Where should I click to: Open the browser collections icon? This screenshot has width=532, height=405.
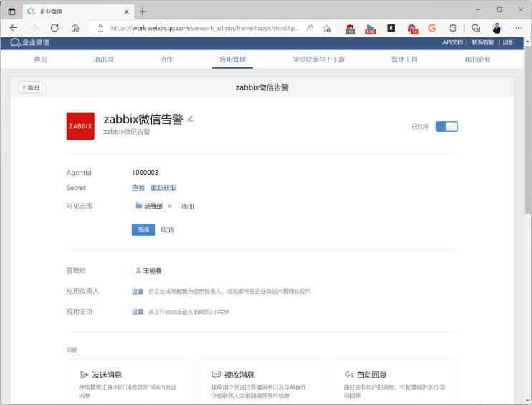point(475,28)
